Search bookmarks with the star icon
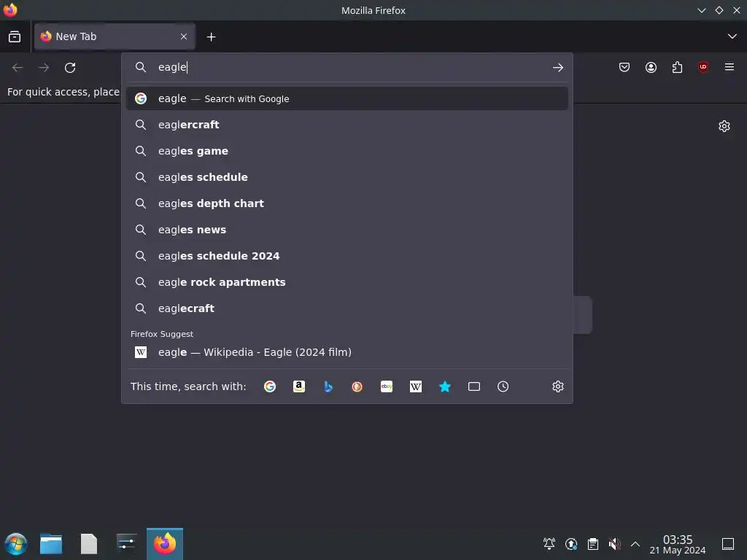This screenshot has width=747, height=560. 444,386
